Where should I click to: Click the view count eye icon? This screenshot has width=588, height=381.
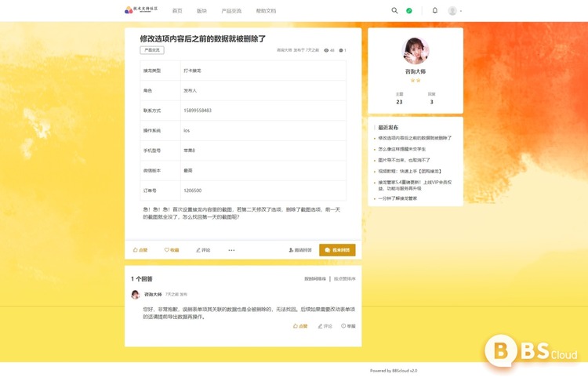coord(326,50)
